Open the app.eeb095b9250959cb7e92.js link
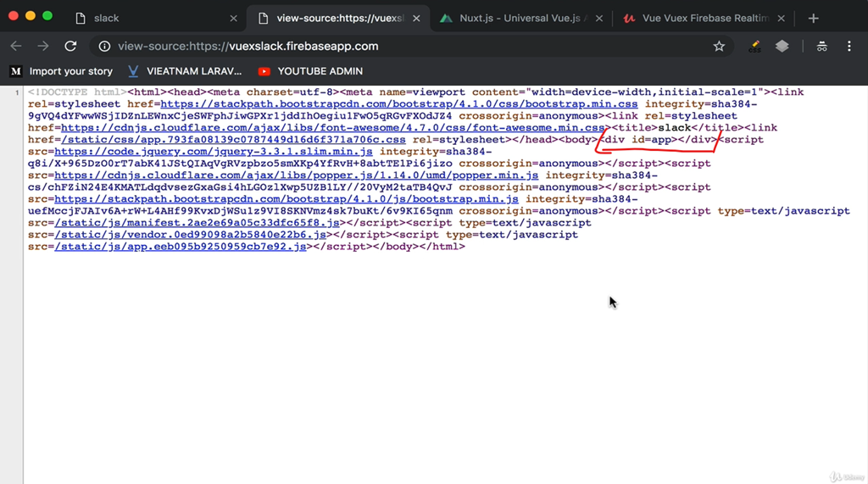Screen dimensions: 868x484 (181, 247)
